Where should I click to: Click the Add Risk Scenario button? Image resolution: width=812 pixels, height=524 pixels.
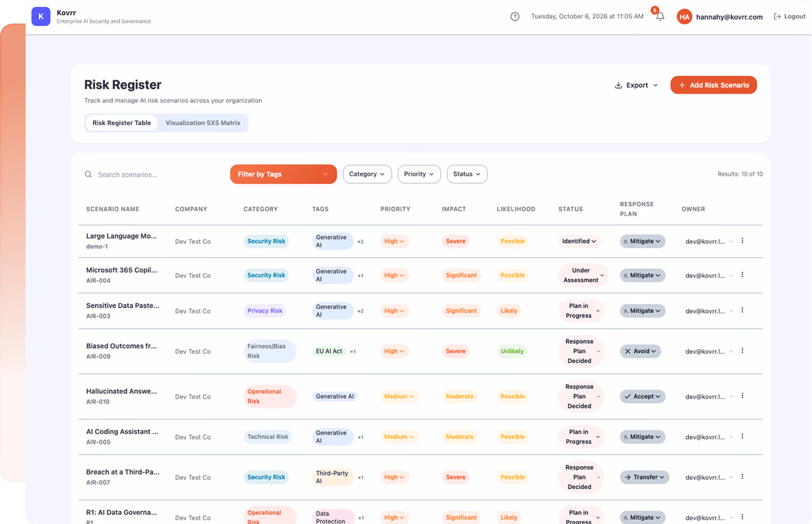click(714, 85)
